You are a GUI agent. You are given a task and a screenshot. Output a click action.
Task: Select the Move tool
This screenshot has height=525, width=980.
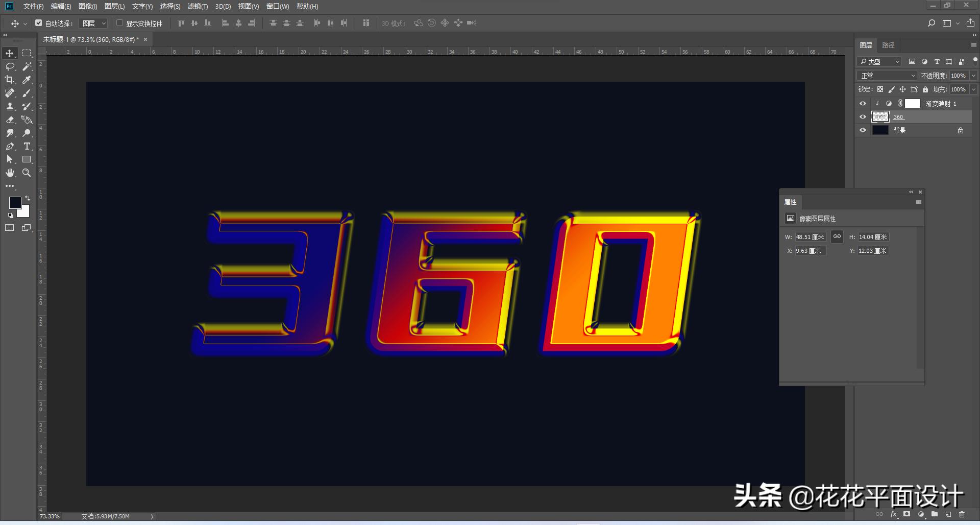(x=9, y=53)
